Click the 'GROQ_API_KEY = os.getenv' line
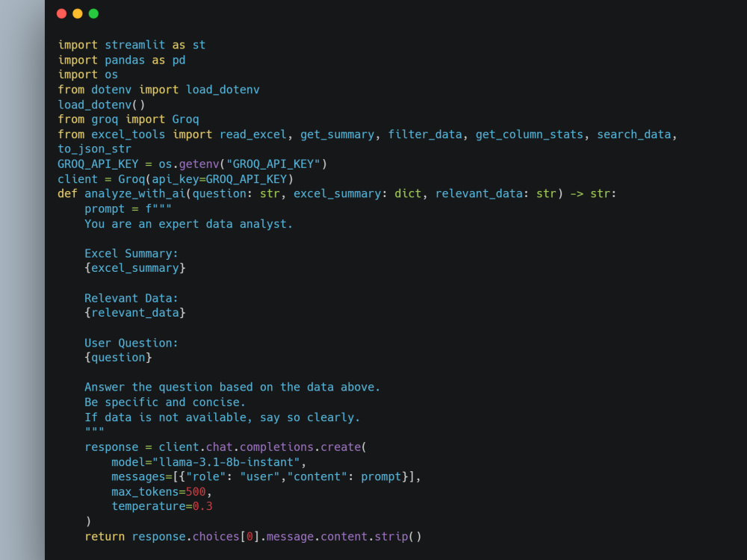 [193, 164]
